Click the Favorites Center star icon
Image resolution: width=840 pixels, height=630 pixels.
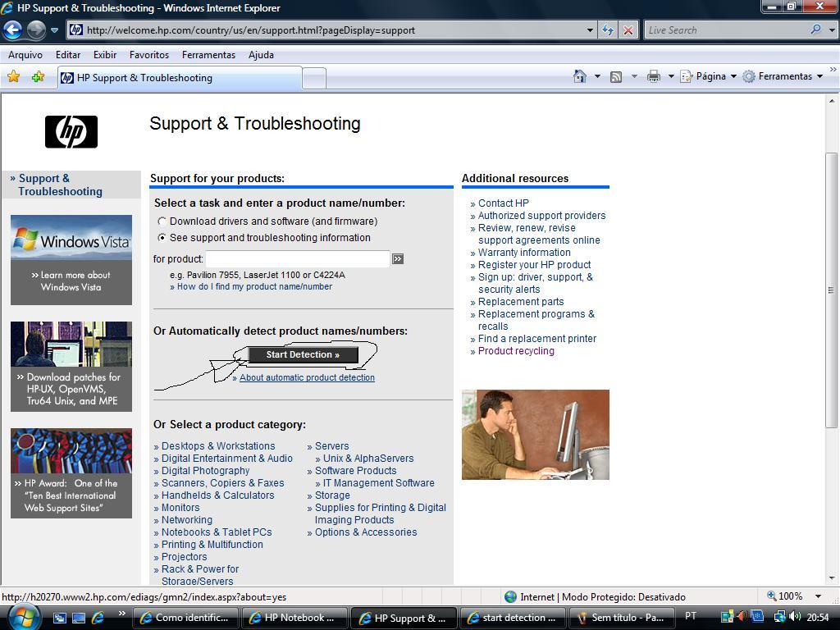tap(13, 76)
